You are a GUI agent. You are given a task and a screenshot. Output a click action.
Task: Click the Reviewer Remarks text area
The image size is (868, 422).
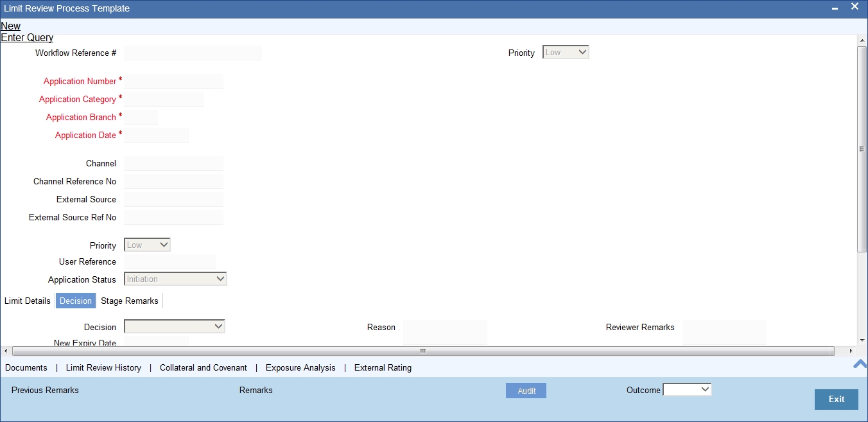tap(725, 332)
